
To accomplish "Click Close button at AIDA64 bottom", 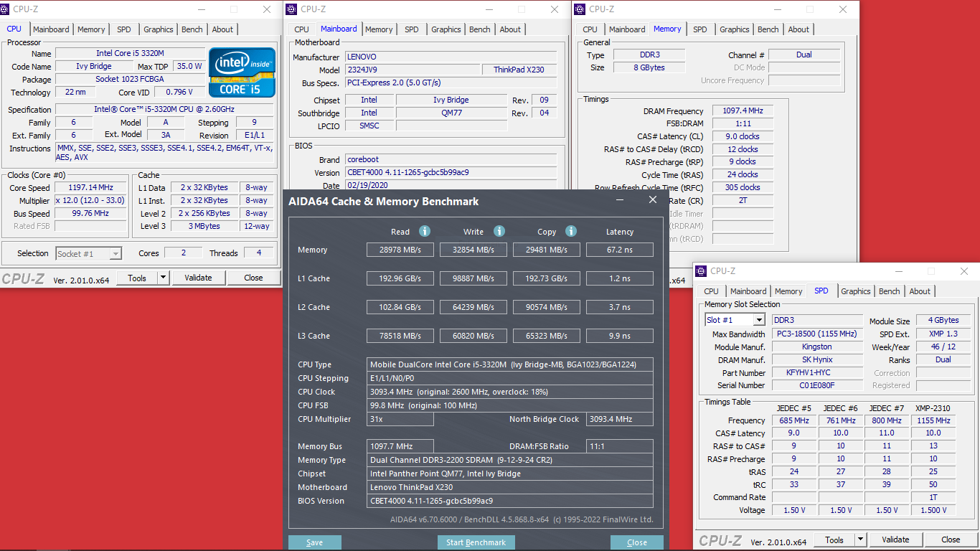I will (x=637, y=542).
